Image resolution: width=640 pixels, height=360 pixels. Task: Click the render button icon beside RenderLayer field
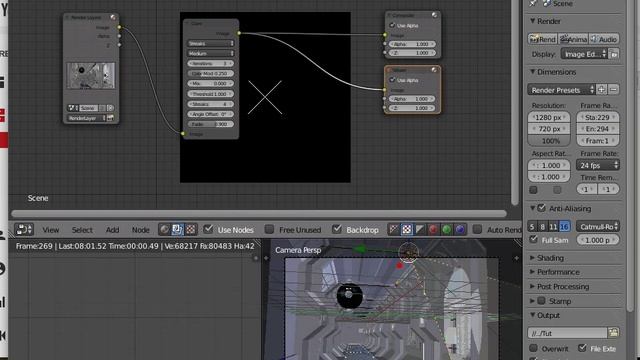tap(110, 118)
